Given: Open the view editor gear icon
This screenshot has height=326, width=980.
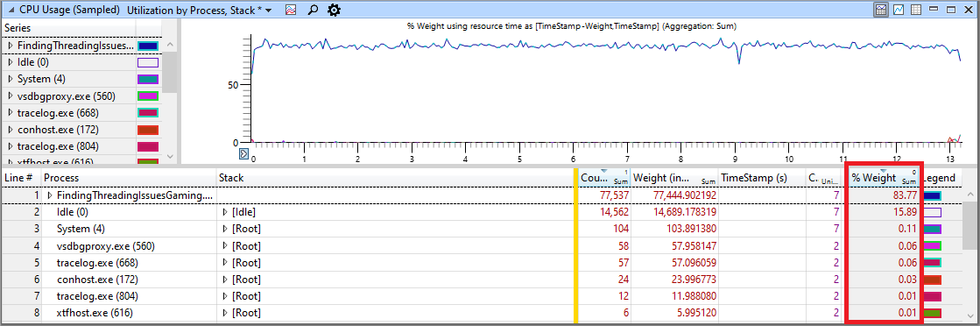Looking at the screenshot, I should tap(335, 10).
